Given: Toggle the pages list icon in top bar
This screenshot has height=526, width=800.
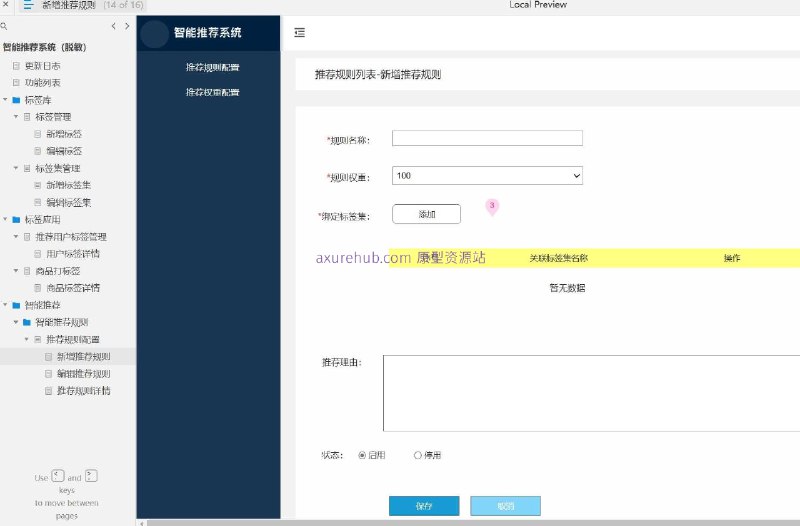Looking at the screenshot, I should point(28,5).
